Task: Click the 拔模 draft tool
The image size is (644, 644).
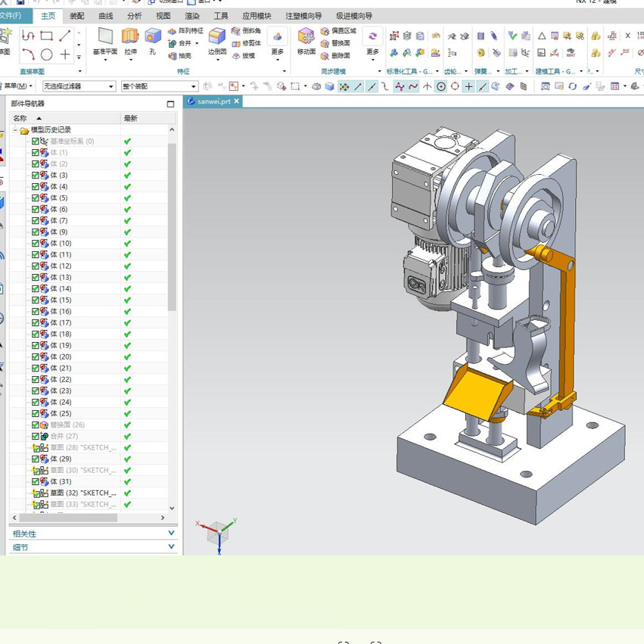Action: click(x=244, y=55)
